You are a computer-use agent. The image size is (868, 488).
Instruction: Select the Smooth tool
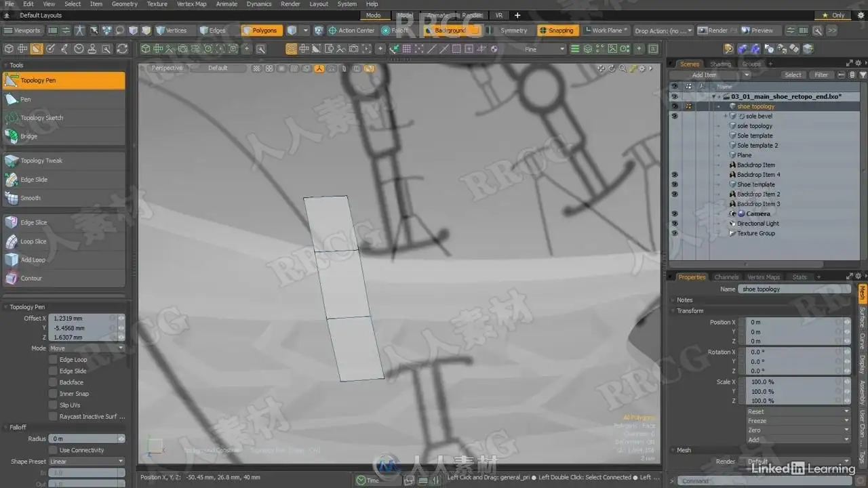(64, 198)
